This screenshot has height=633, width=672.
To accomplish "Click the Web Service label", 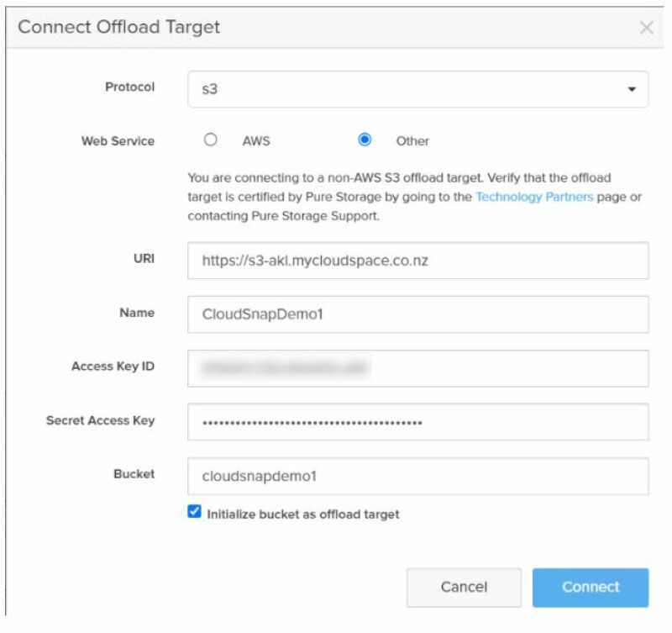I will 118,141.
